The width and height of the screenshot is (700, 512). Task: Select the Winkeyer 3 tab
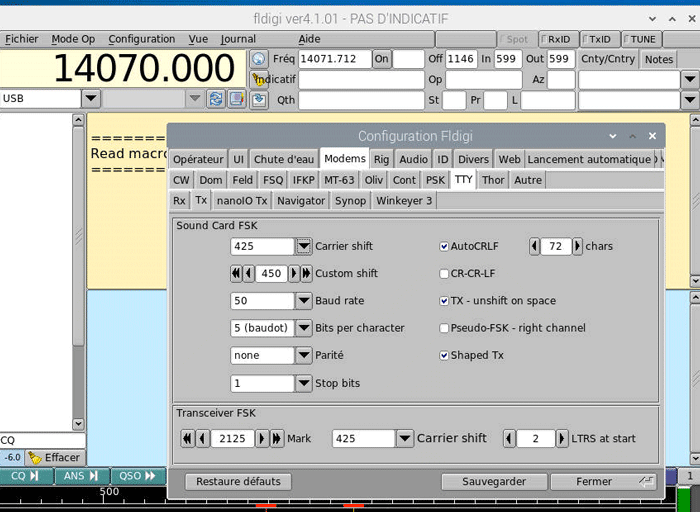coord(404,201)
